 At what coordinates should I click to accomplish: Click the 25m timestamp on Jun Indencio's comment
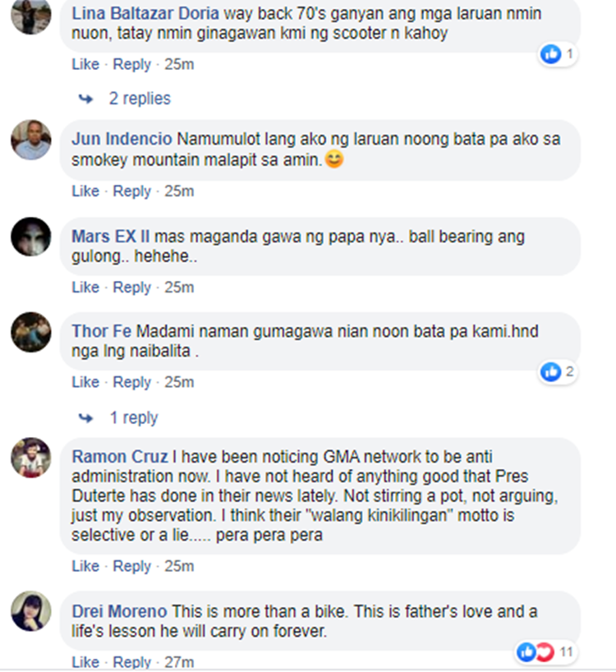(179, 191)
